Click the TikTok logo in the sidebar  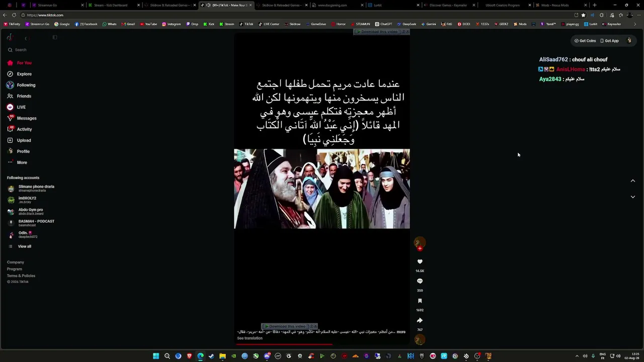[x=10, y=37]
